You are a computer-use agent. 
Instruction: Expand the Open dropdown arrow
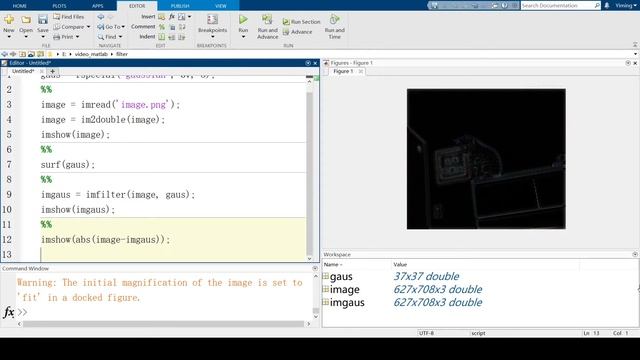[26, 37]
